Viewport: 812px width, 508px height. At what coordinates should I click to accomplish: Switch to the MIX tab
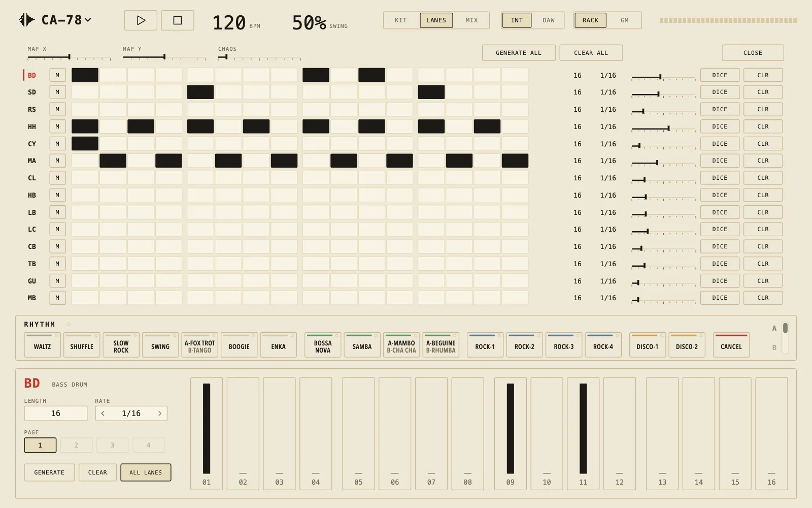(x=471, y=20)
